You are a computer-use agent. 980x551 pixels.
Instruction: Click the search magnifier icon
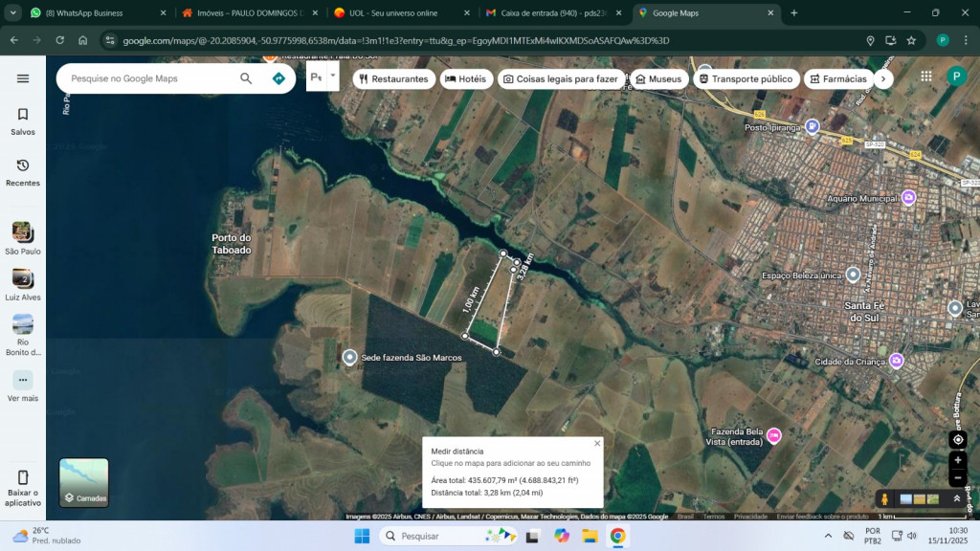[x=246, y=78]
